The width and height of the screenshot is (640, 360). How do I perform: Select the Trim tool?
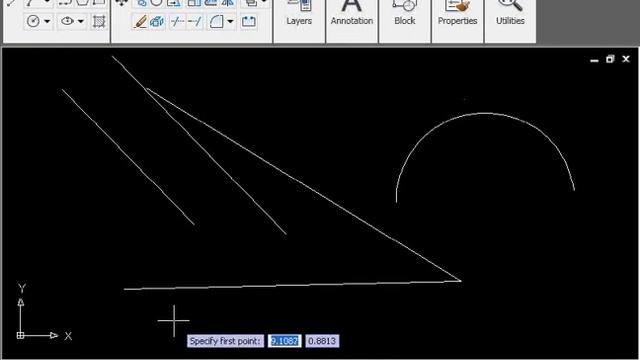[x=177, y=21]
